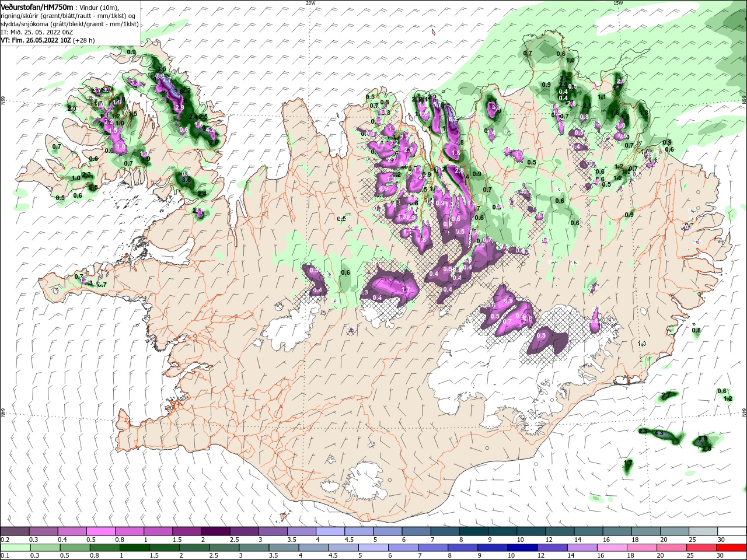Pick the lower-row crimson swatch starting at 25
This screenshot has width=747, height=560.
coord(702,548)
